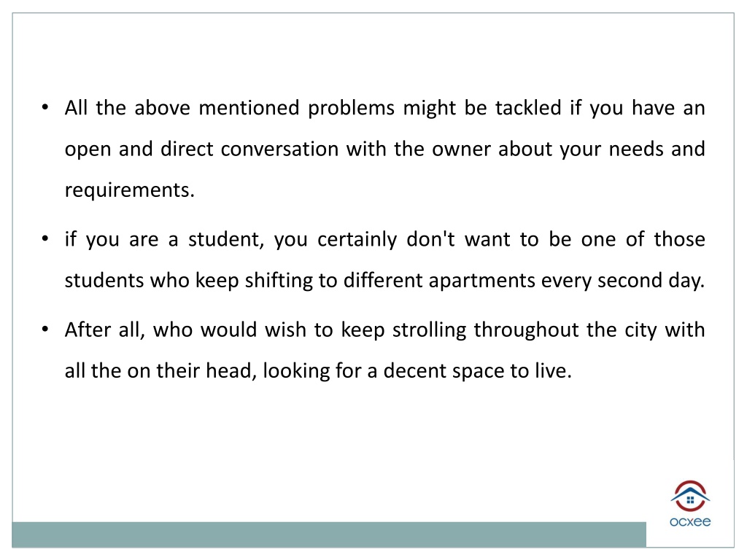Select the first bullet point marker
Viewport: 747px width, 560px height.
[44, 107]
